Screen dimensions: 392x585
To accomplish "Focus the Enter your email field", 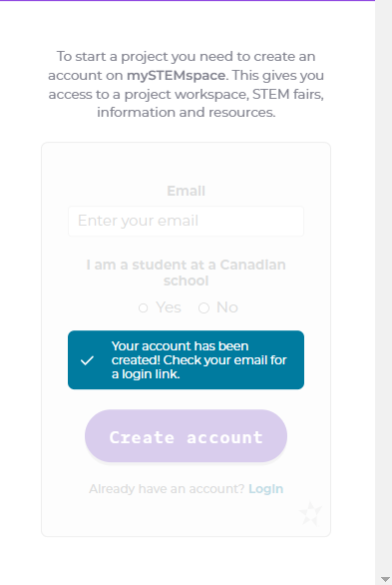I will pyautogui.click(x=186, y=221).
